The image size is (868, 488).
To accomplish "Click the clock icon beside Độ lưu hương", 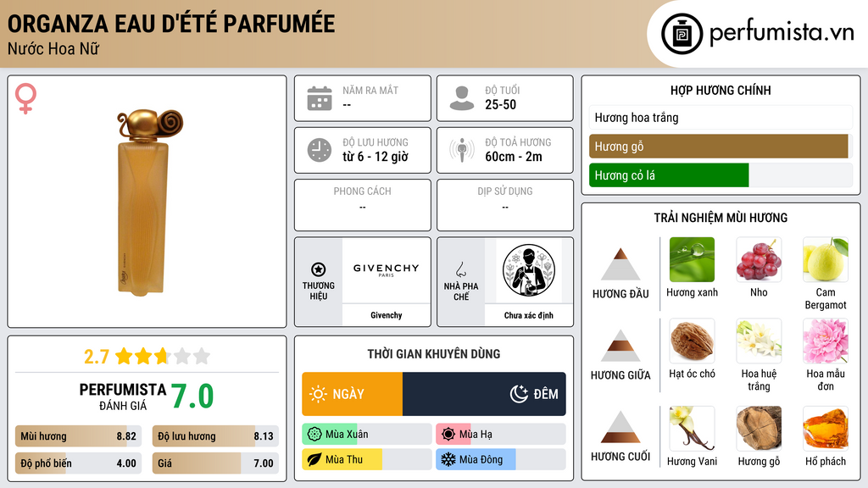I will [x=320, y=150].
